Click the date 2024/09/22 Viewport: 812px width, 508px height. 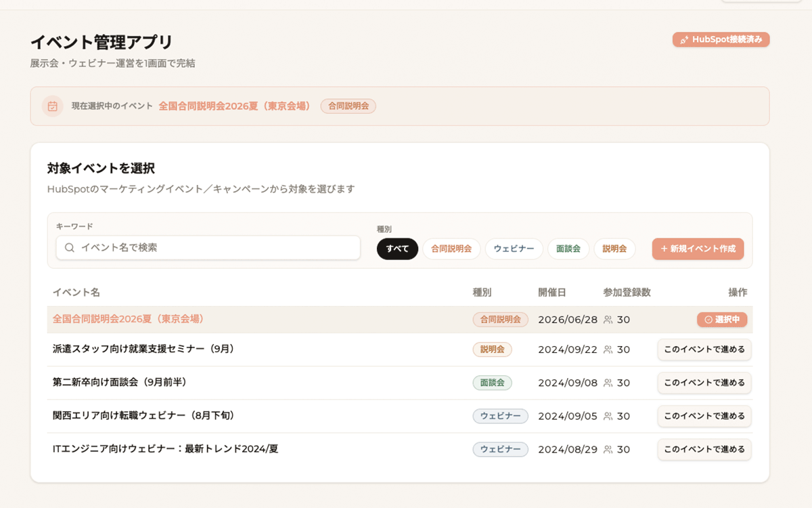coord(568,350)
